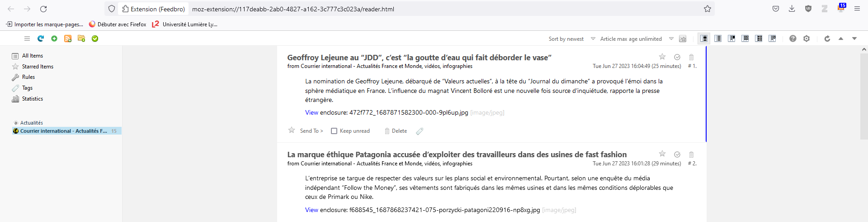Mark Geoffroy Lejeune article as read
Image resolution: width=868 pixels, height=222 pixels.
677,57
